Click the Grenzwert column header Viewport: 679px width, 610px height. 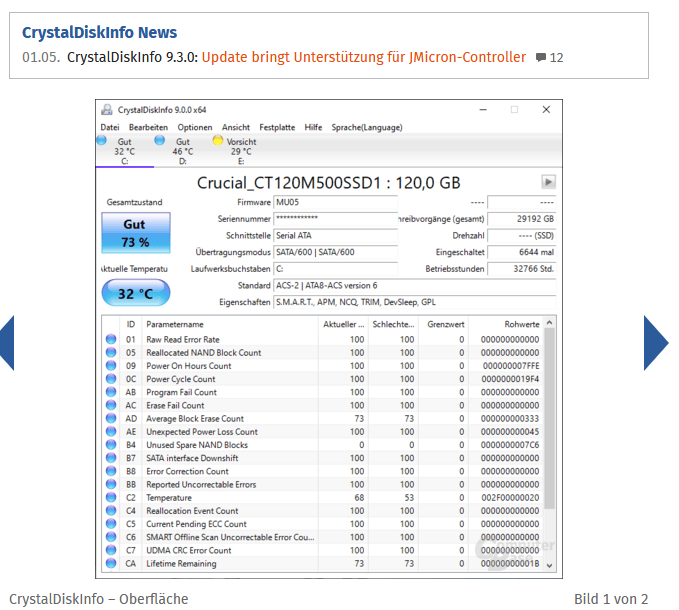click(x=443, y=324)
